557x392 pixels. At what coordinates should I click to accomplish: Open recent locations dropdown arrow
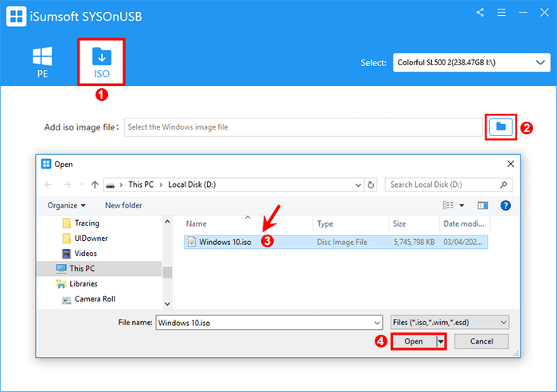tap(82, 184)
